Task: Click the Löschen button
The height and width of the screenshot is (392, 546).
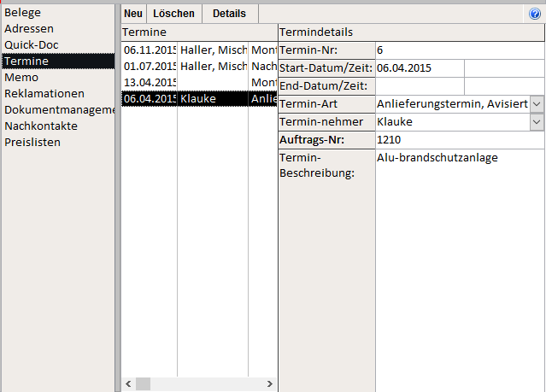Action: coord(173,14)
